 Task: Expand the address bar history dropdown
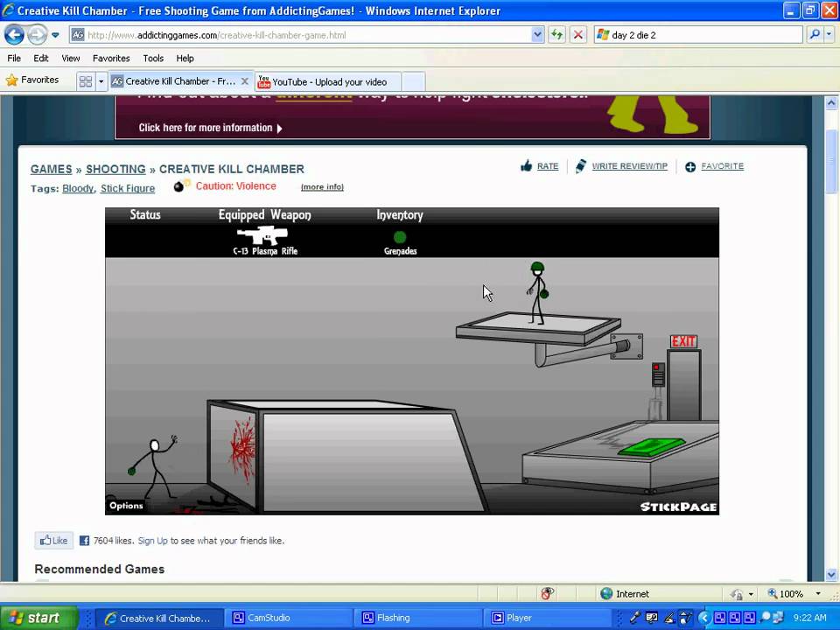(537, 35)
